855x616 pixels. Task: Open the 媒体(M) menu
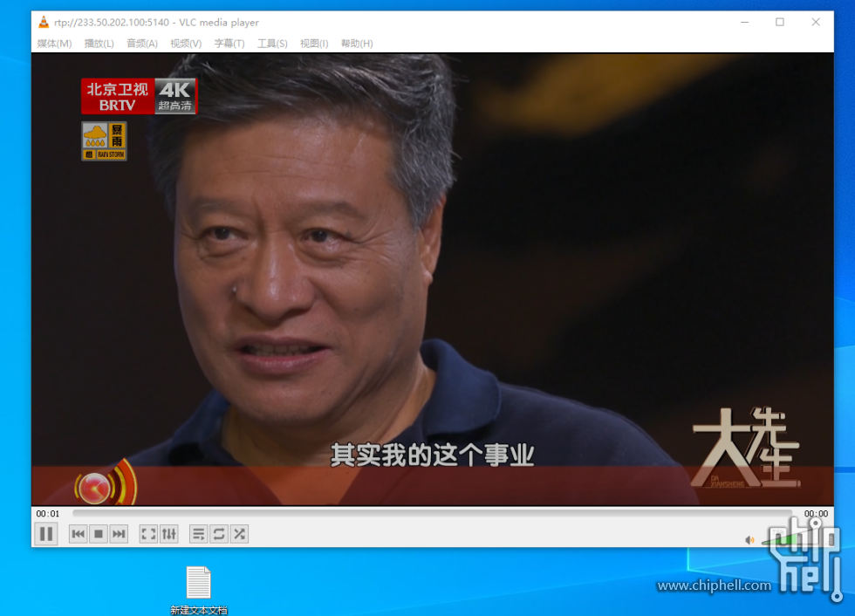(x=54, y=43)
